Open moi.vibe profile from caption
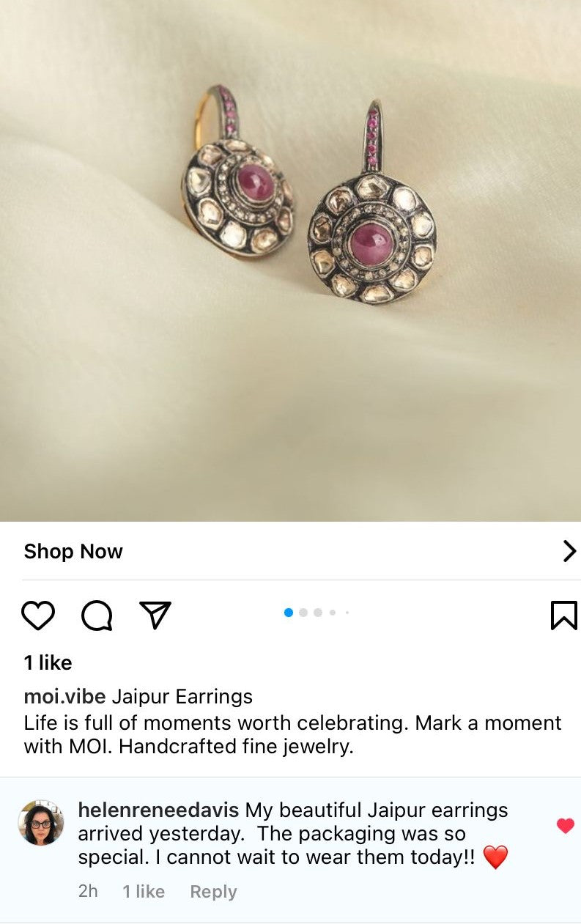The image size is (581, 924). point(64,696)
